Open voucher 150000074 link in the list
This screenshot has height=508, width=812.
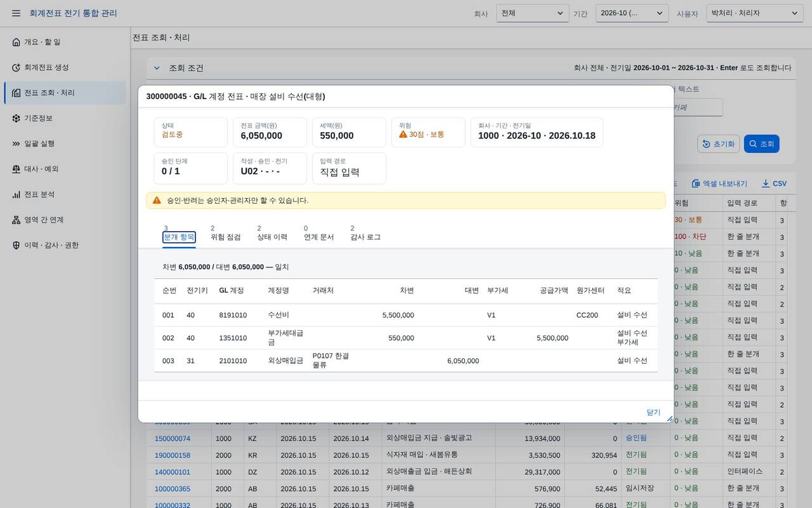pos(173,438)
